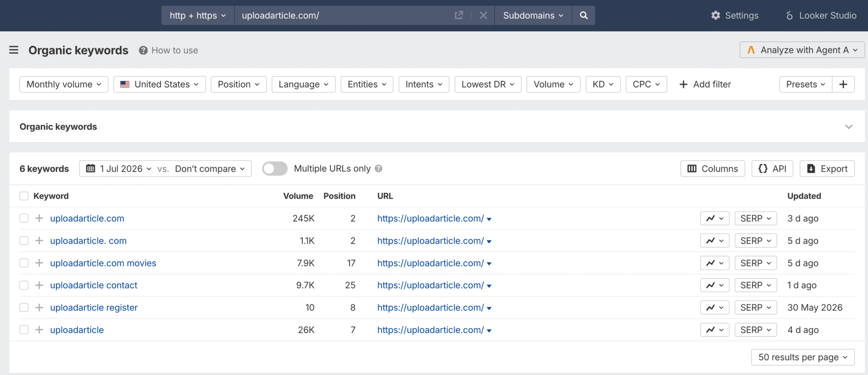Open position chart for uploadarticle register
The height and width of the screenshot is (375, 868).
pos(715,307)
